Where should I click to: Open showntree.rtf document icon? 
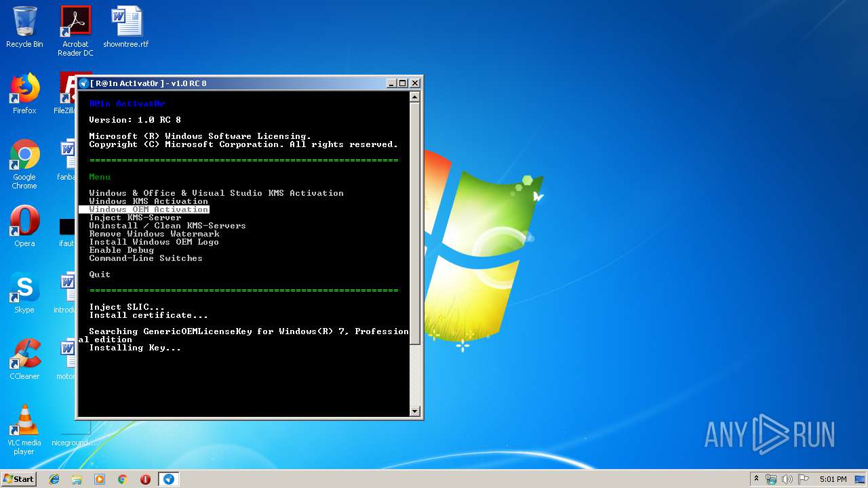tap(126, 27)
